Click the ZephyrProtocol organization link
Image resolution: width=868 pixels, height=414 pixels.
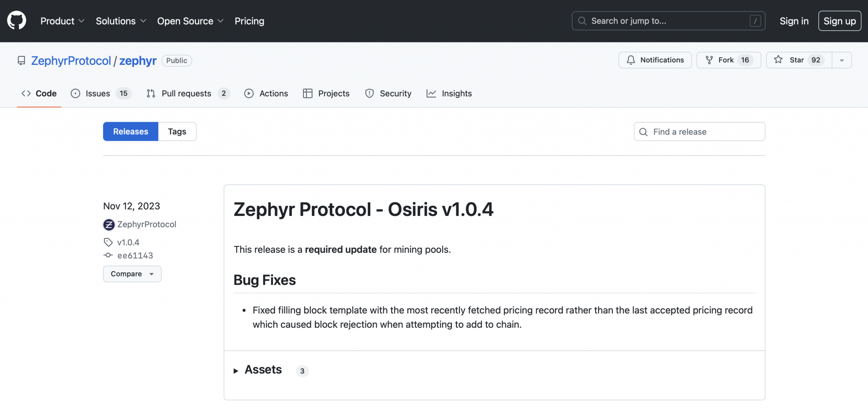click(71, 61)
